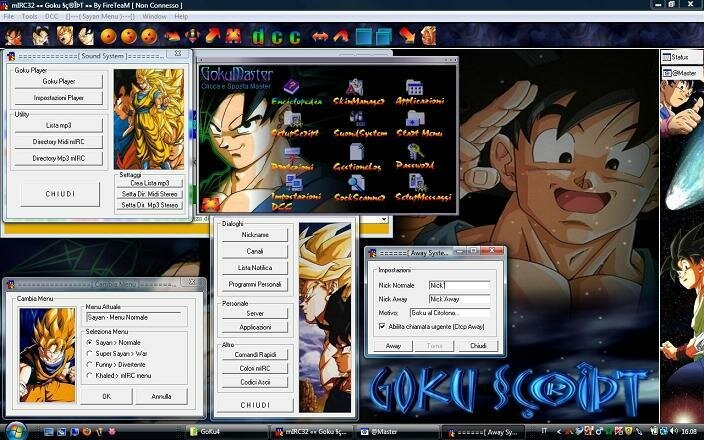Click red double-headed horizontal arrow toolbar icon

coord(320,36)
